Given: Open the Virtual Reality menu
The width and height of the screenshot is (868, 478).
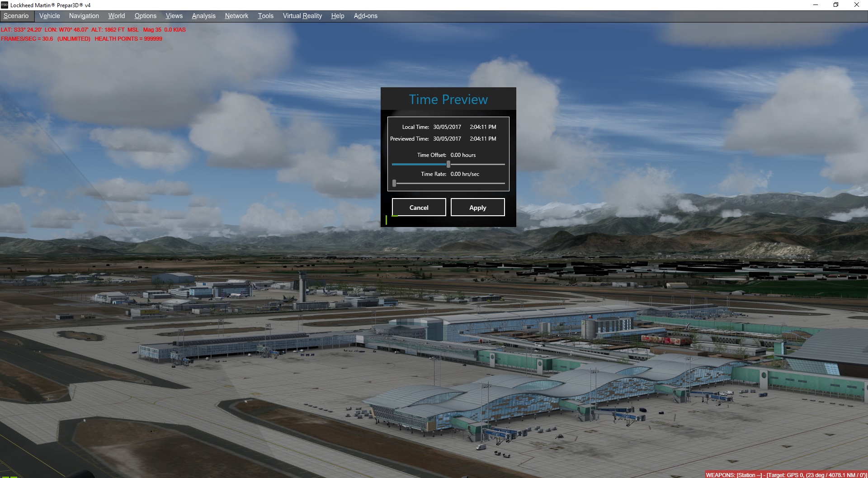Looking at the screenshot, I should point(302,16).
